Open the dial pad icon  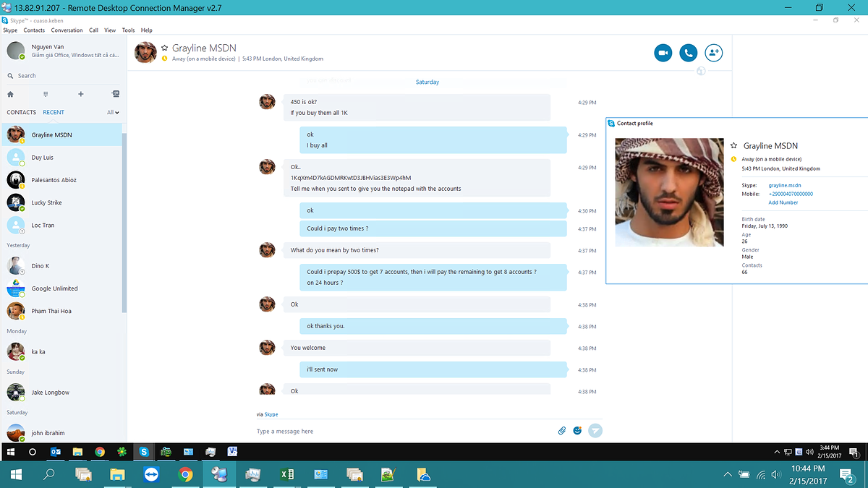point(46,94)
